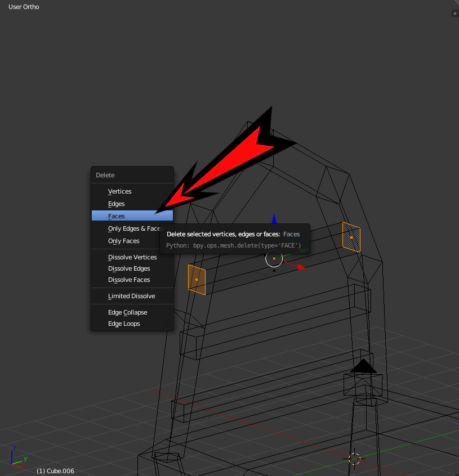Select Edge Loops from Delete menu

tap(132, 324)
